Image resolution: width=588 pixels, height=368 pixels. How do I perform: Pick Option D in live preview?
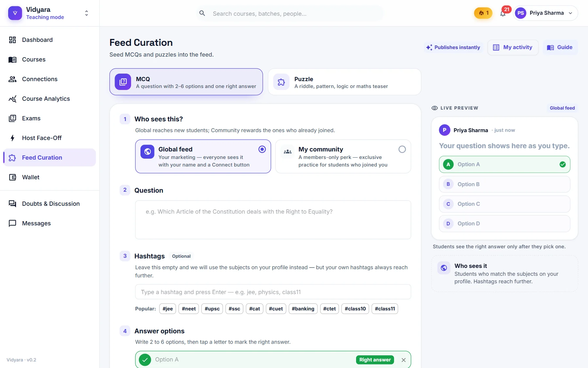[x=505, y=223]
